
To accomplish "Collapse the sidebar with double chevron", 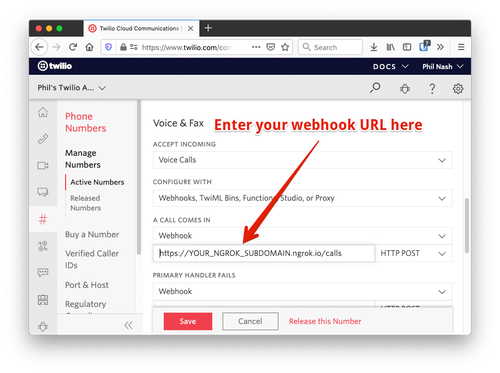I will pos(128,325).
